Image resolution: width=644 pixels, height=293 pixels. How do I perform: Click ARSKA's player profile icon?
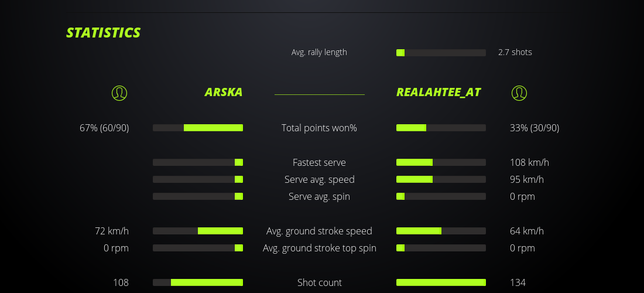pos(119,93)
